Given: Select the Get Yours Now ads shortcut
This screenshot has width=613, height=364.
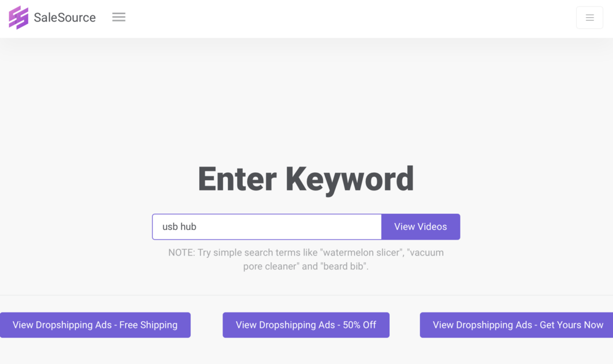Looking at the screenshot, I should [516, 325].
